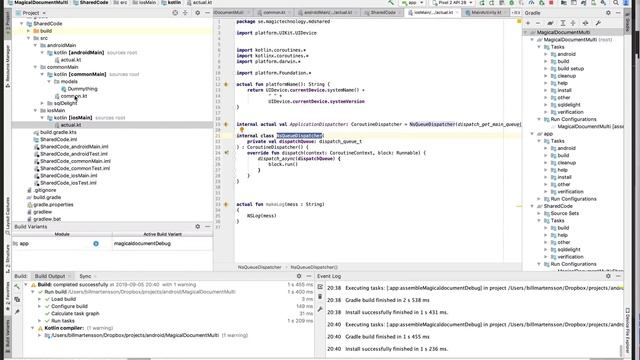
Task: Show hidden editor tabs dropdown
Action: (x=516, y=13)
